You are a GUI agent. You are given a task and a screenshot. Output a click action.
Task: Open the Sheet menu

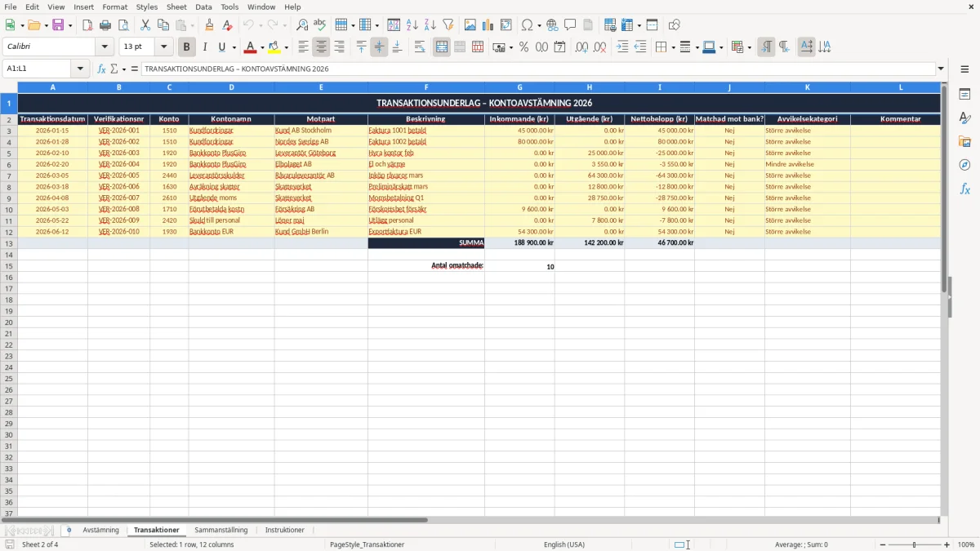[176, 7]
